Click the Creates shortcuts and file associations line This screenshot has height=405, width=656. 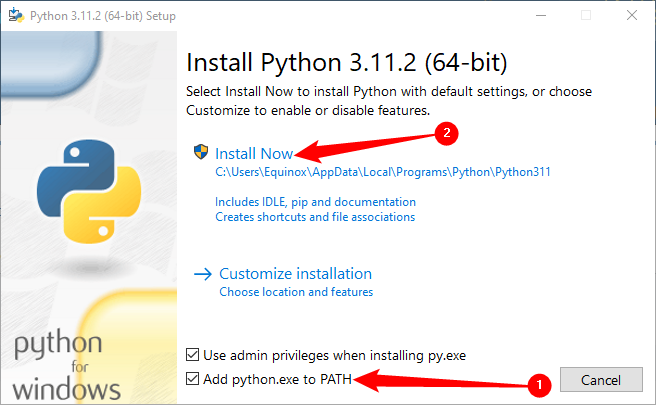pyautogui.click(x=315, y=216)
